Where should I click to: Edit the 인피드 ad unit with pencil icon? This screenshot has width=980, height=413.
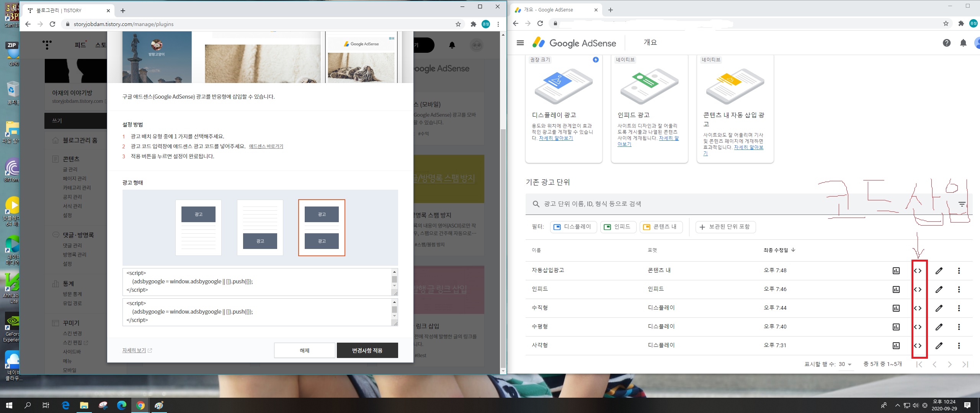click(x=939, y=289)
